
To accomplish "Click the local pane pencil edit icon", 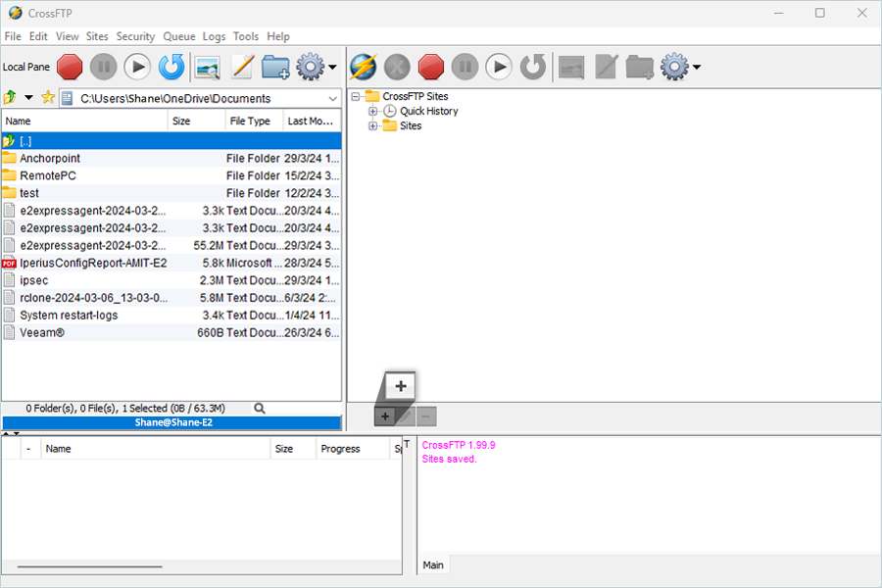I will tap(242, 67).
